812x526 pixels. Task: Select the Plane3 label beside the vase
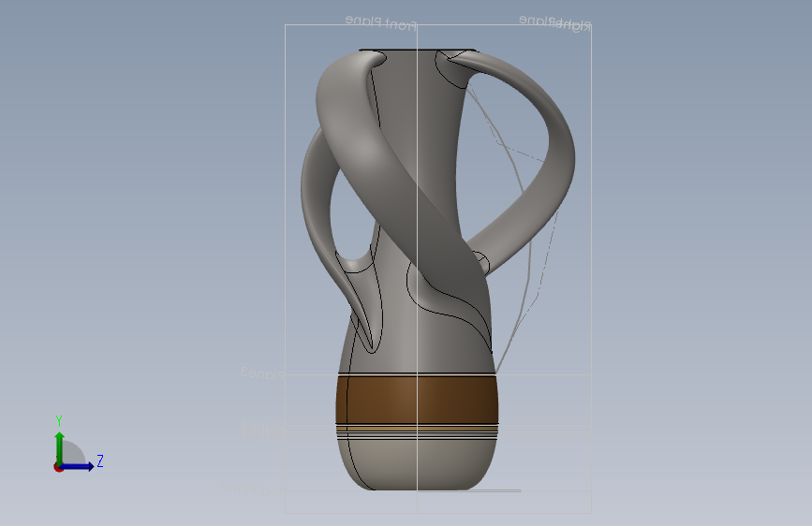coord(262,373)
